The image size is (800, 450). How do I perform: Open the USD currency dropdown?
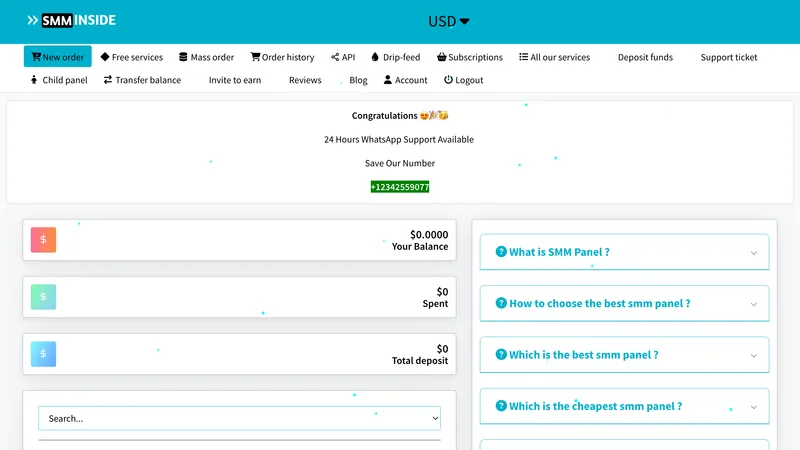pyautogui.click(x=448, y=21)
